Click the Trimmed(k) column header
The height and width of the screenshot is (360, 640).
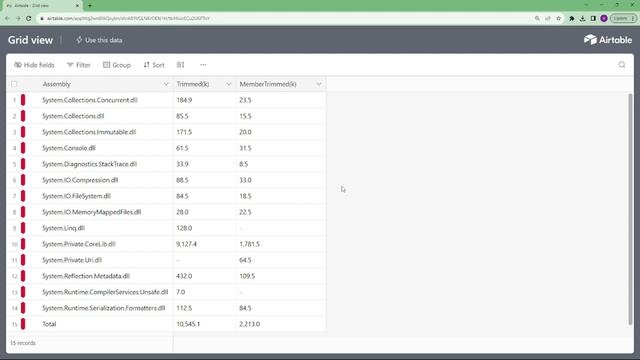click(205, 84)
